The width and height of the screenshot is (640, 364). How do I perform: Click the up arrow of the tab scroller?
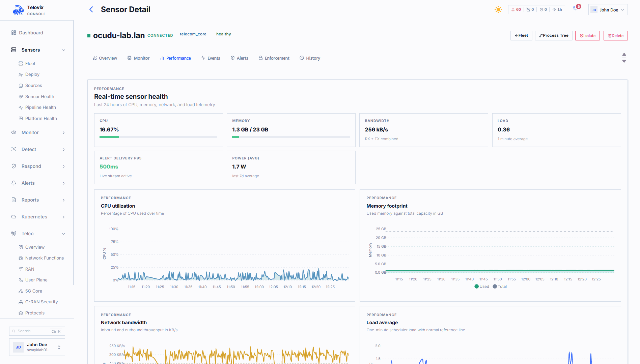(624, 55)
